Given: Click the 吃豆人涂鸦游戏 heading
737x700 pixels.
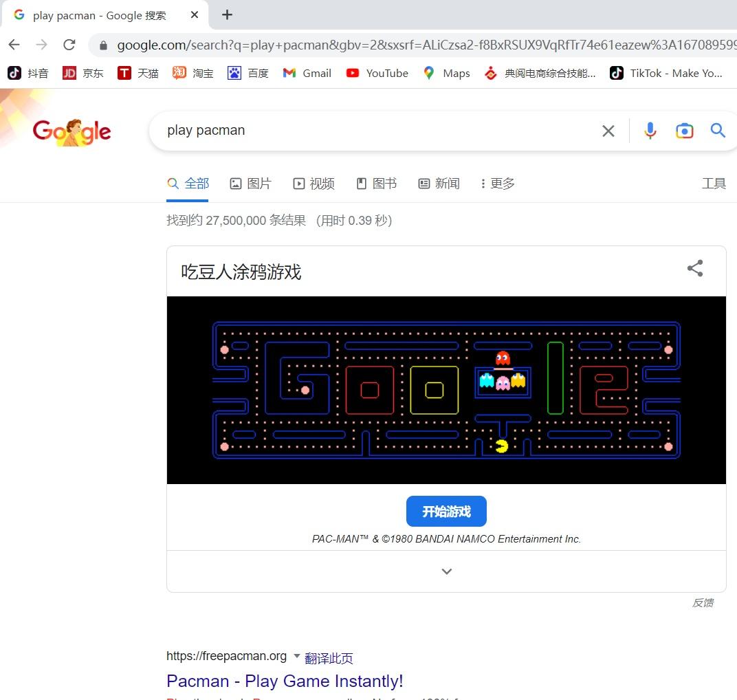Looking at the screenshot, I should coord(241,272).
